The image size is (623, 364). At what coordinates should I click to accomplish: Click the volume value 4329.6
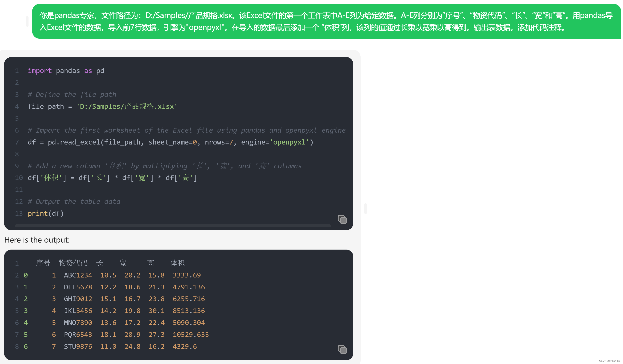[185, 346]
